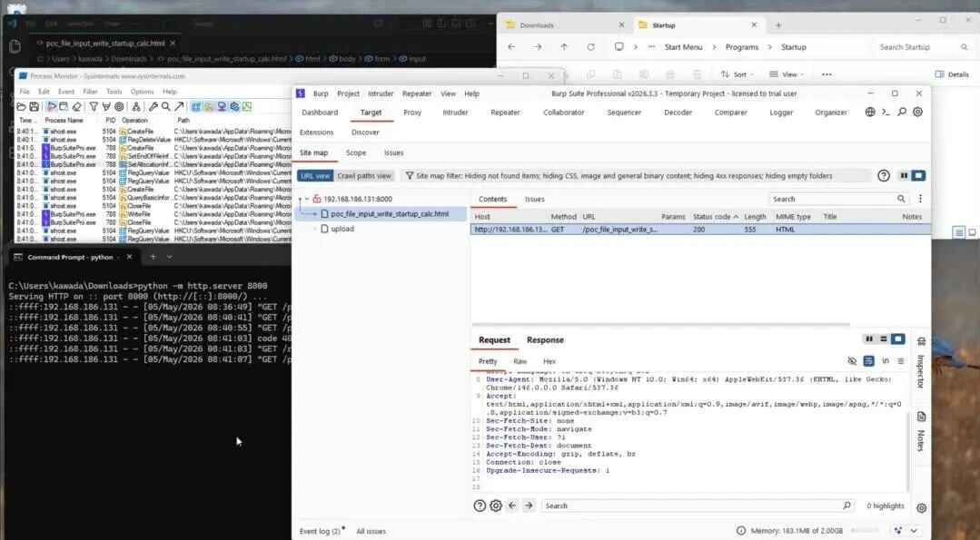Toggle Show Registry Activity in Process Monitor
This screenshot has height=540, width=980.
196,107
